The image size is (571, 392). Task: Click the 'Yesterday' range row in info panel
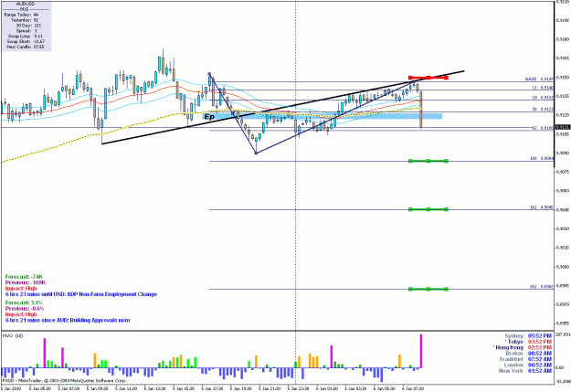click(25, 20)
